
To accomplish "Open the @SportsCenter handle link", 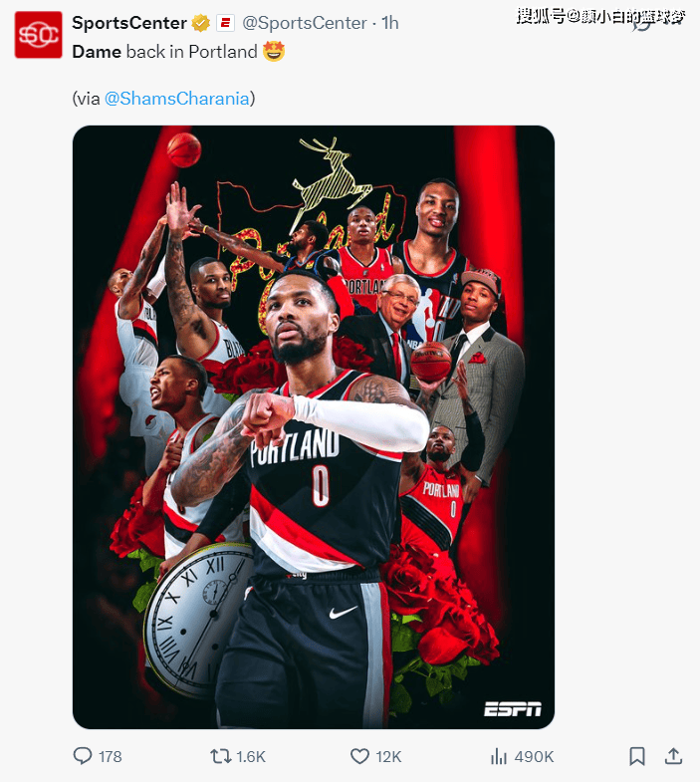I will (x=305, y=23).
